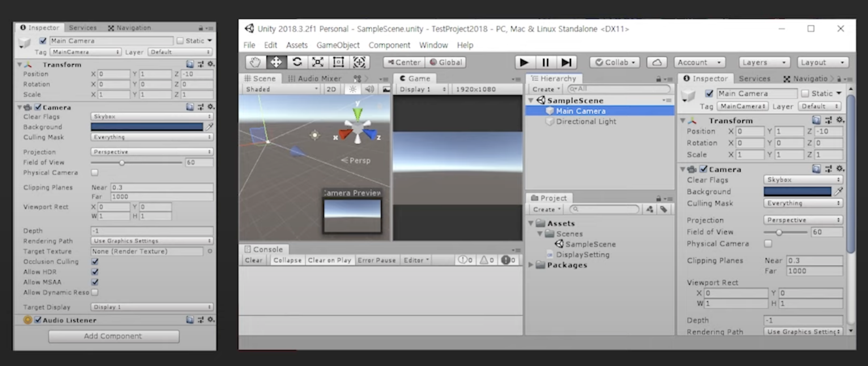Viewport: 868px width, 366px height.
Task: Open Clear Flags dropdown in floating Inspector panel
Action: pyautogui.click(x=152, y=116)
